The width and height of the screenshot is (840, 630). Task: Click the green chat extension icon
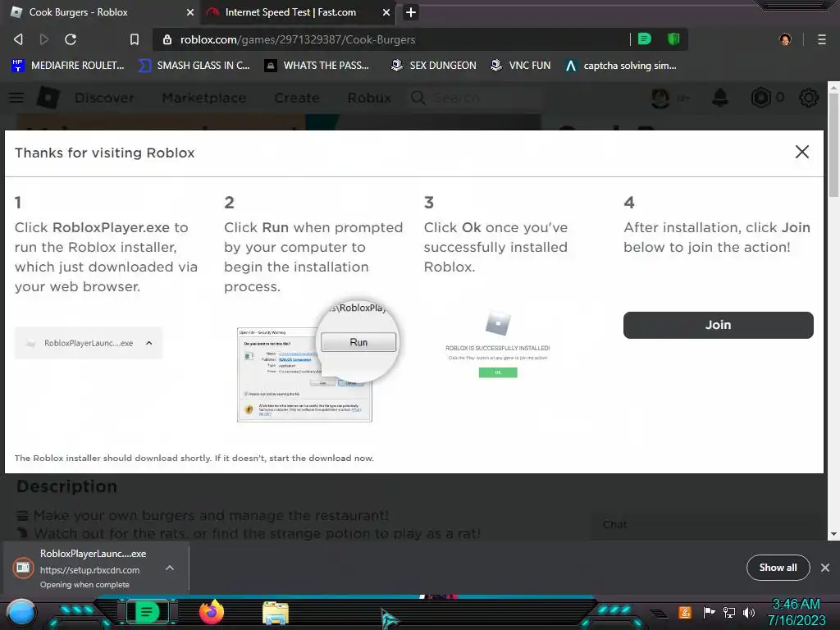pos(645,39)
